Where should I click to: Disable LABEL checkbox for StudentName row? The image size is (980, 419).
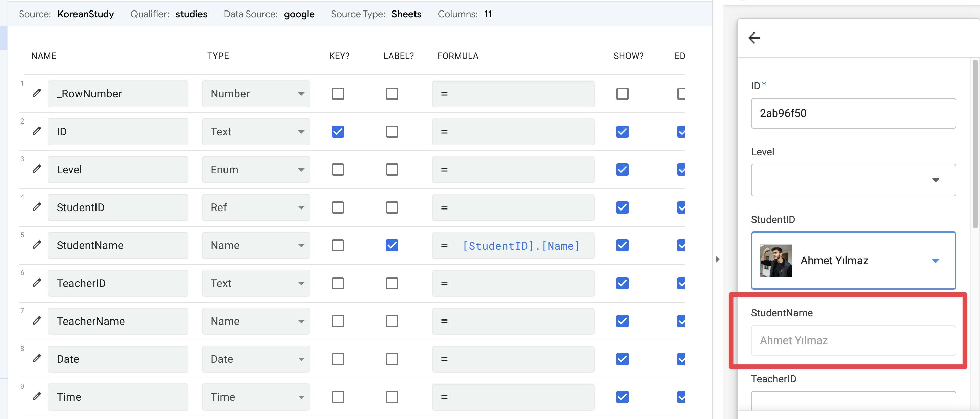click(x=392, y=245)
